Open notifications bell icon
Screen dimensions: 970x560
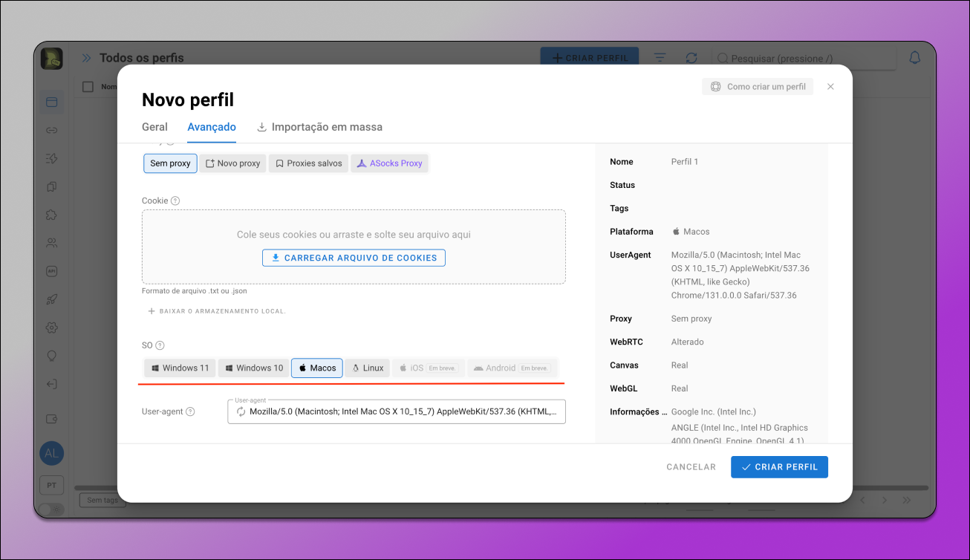[915, 58]
